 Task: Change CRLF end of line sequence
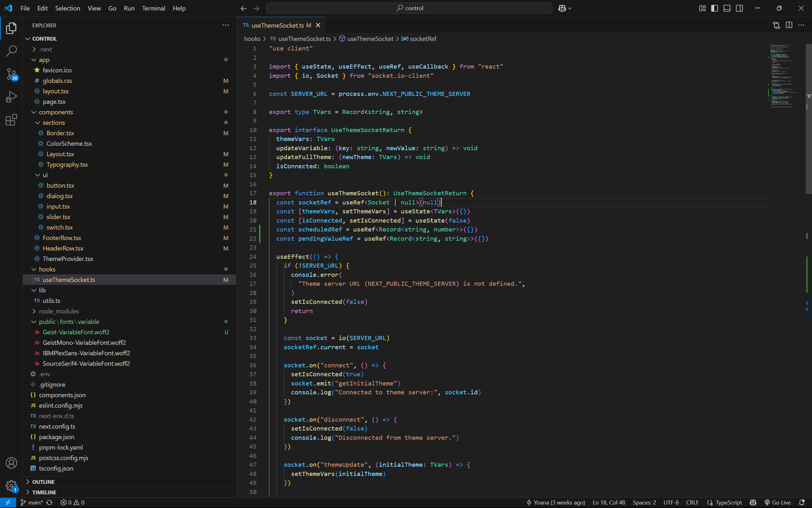point(692,502)
